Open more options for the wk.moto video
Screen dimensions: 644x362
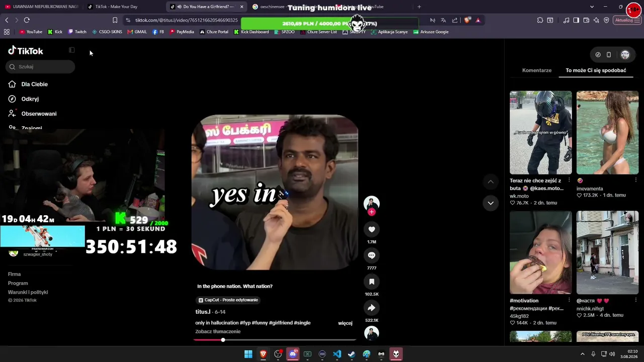tap(569, 180)
